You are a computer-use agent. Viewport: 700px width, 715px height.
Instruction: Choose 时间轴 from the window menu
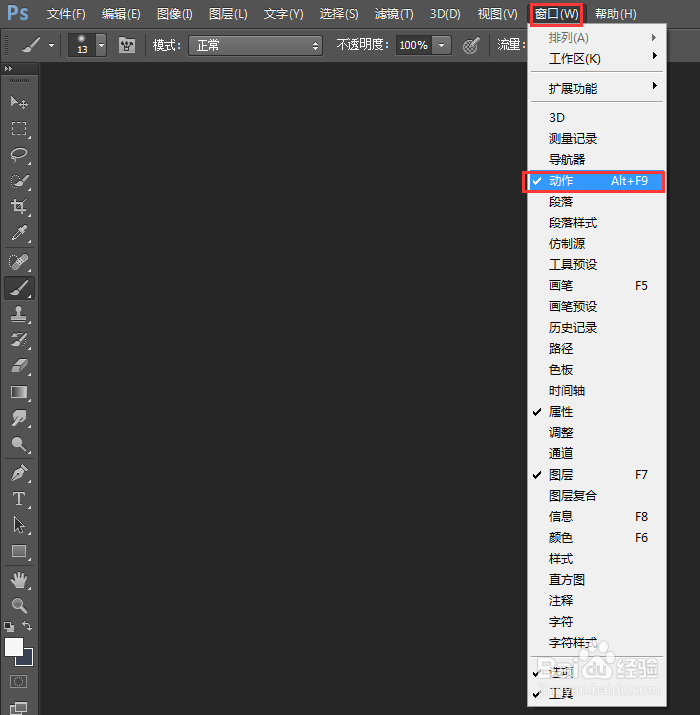[x=596, y=390]
